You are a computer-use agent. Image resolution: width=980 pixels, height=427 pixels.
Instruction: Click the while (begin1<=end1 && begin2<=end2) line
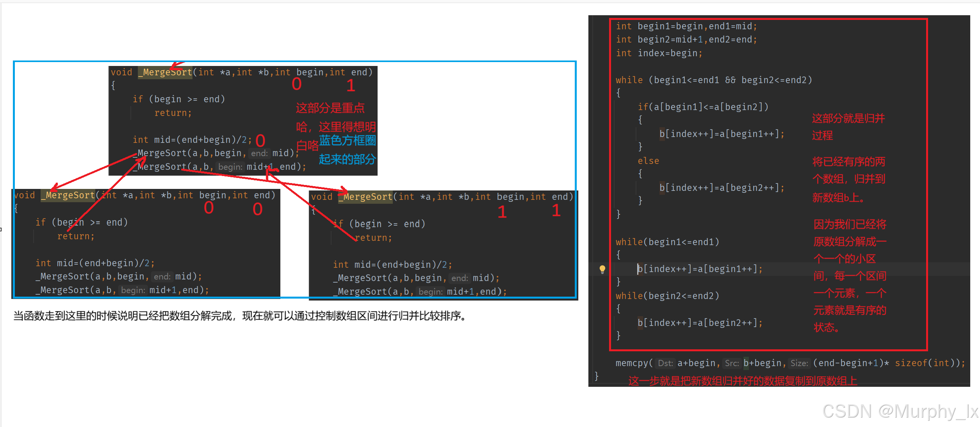pyautogui.click(x=714, y=80)
